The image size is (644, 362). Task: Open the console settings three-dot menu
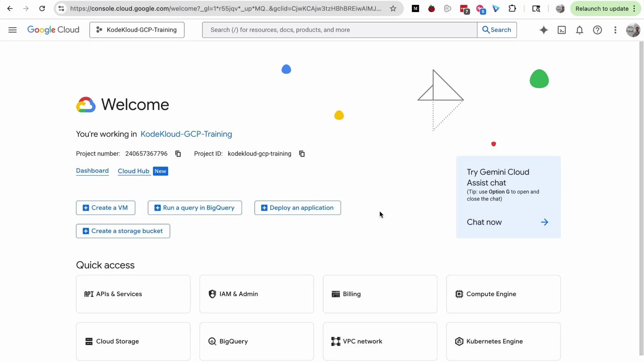[x=615, y=30]
